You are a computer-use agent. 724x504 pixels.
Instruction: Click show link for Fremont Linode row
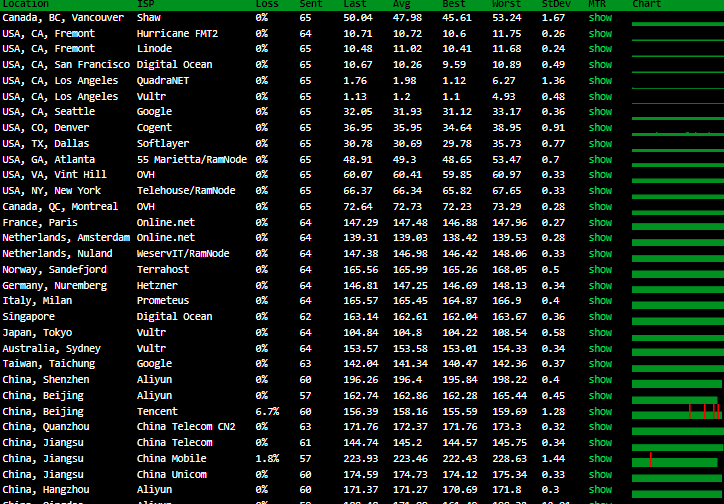[600, 49]
